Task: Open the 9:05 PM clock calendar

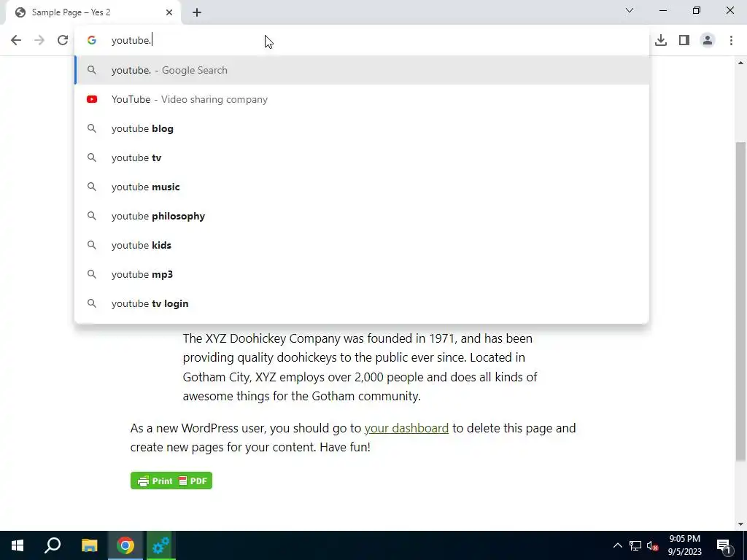Action: tap(684, 545)
